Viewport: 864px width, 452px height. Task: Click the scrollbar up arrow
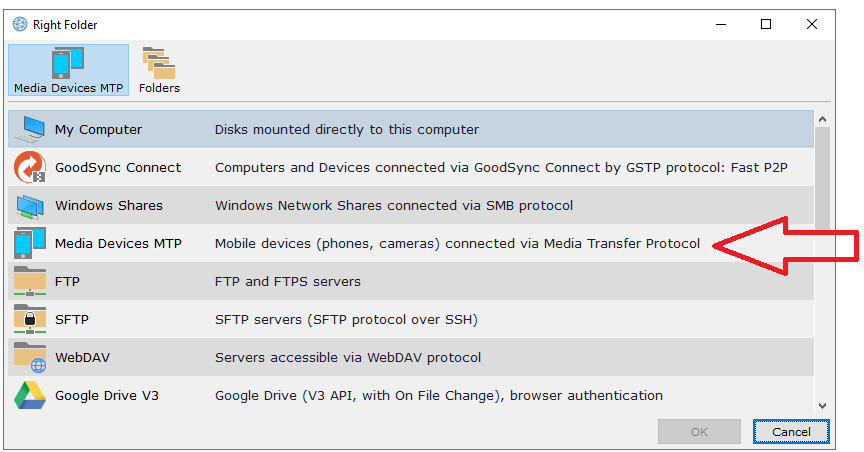click(823, 120)
